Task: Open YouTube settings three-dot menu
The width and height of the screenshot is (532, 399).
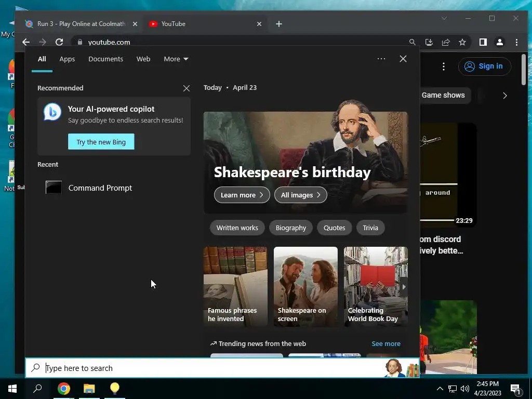Action: point(444,66)
